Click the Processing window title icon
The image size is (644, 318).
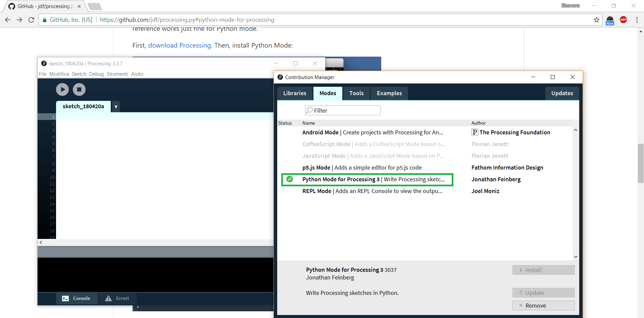[x=44, y=63]
